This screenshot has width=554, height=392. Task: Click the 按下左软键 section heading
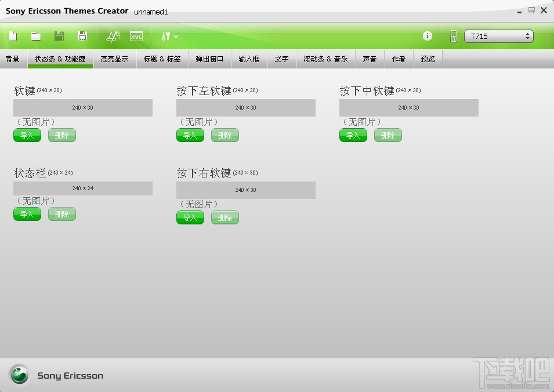(204, 91)
